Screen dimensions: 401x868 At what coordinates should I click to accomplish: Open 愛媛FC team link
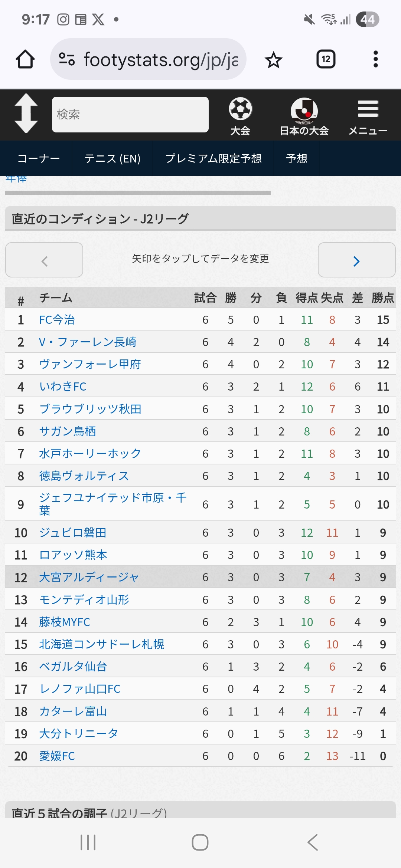(57, 756)
